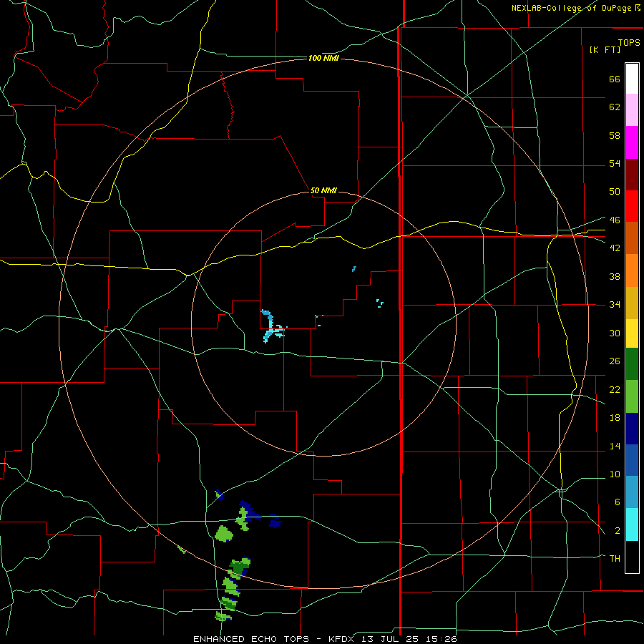Select the magenta legend swatch
Viewport: 644px width, 644px height.
click(x=632, y=142)
